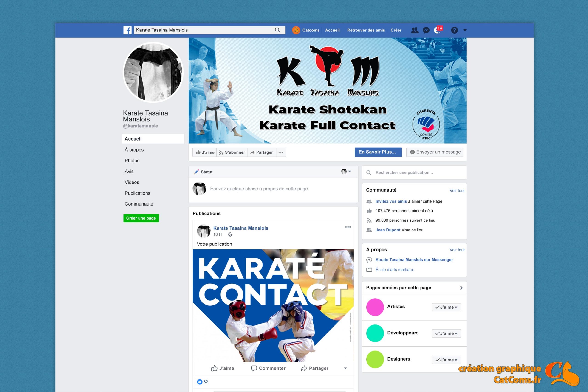Expand the post-as page selector dropdown
This screenshot has height=392, width=588.
pyautogui.click(x=346, y=172)
